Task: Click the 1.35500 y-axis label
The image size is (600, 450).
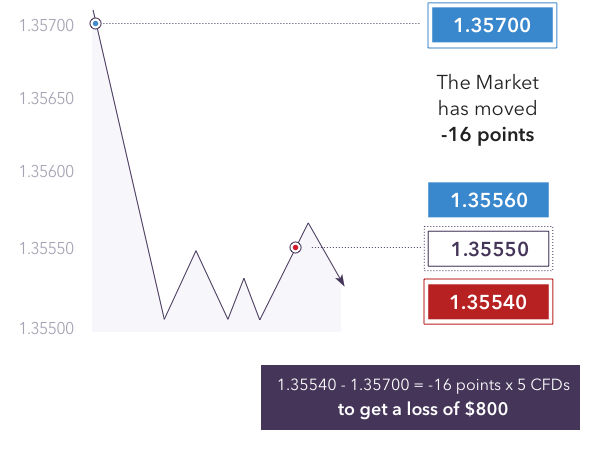Action: (x=46, y=328)
